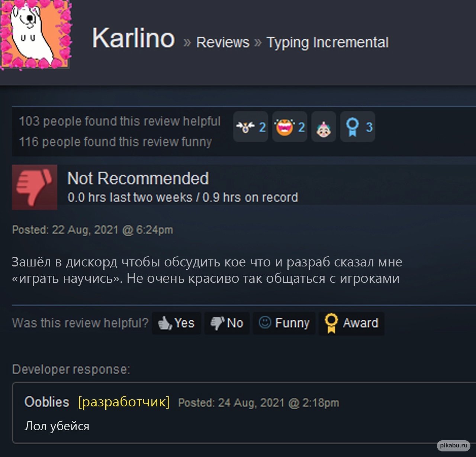
Task: Give an Award to this review
Action: point(351,323)
